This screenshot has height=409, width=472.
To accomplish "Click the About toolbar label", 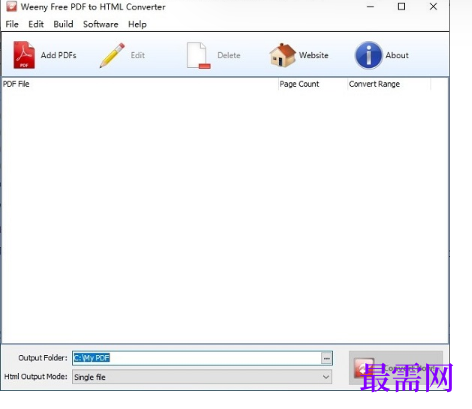I will tap(397, 55).
